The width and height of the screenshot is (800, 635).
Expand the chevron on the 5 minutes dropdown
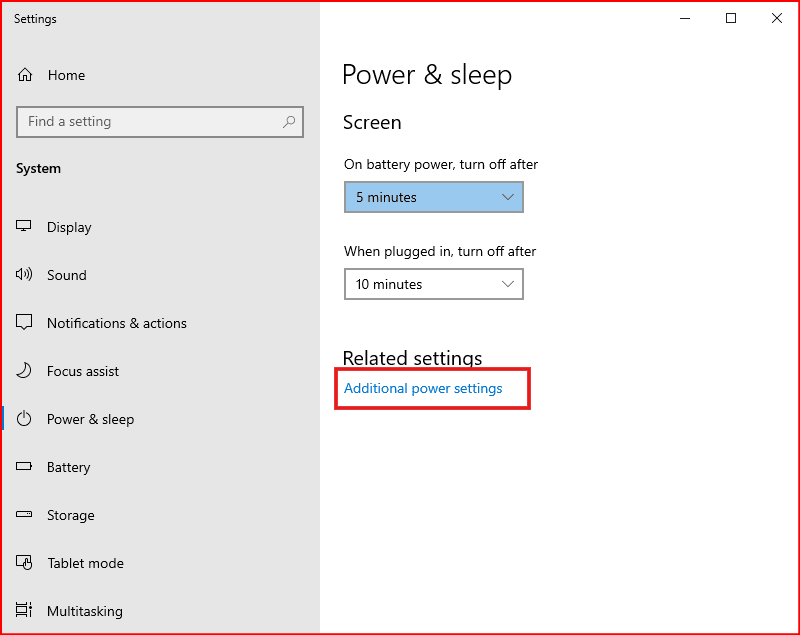pos(508,197)
